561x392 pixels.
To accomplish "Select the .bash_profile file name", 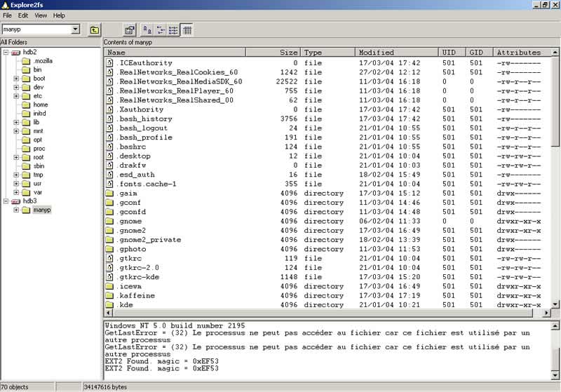I will [144, 137].
